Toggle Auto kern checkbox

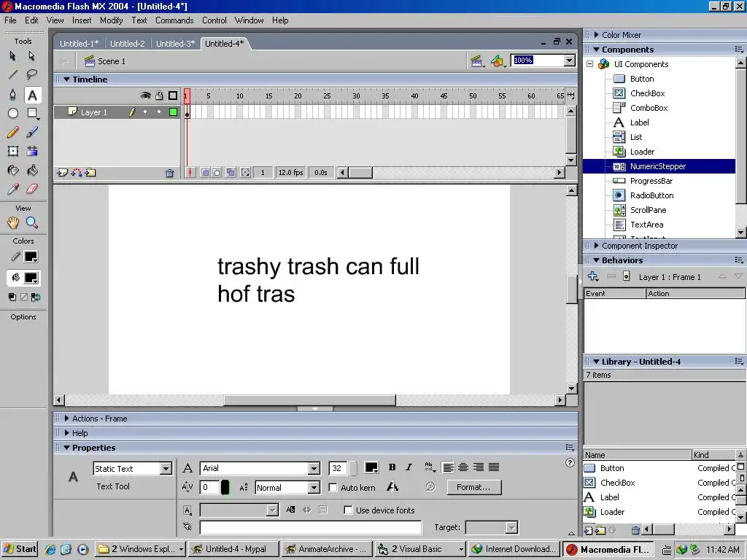pyautogui.click(x=333, y=488)
